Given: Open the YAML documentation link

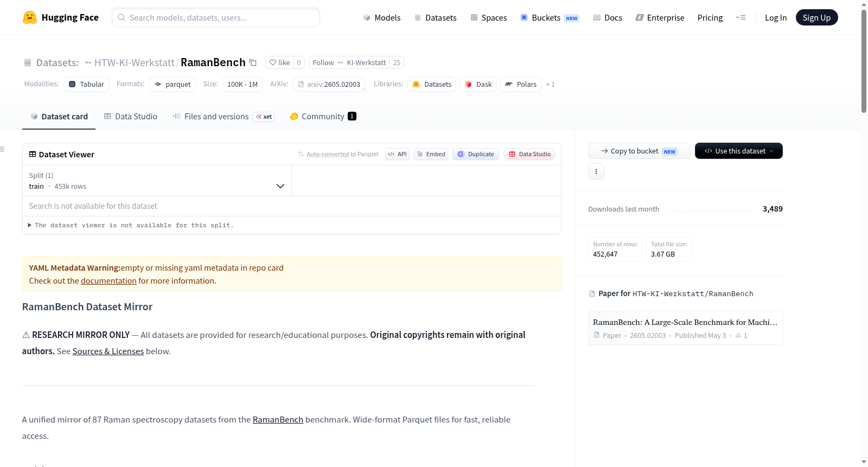Looking at the screenshot, I should click(108, 281).
